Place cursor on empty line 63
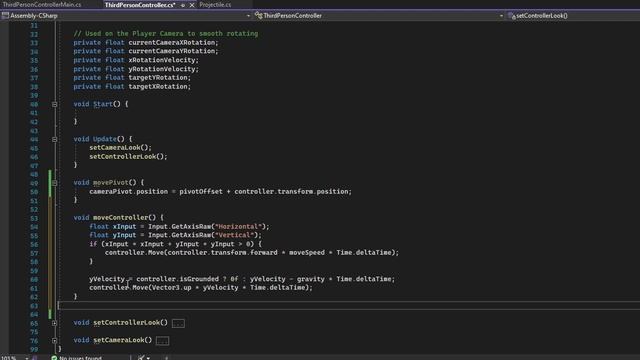Viewport: 640px width, 360px height. click(x=349, y=306)
